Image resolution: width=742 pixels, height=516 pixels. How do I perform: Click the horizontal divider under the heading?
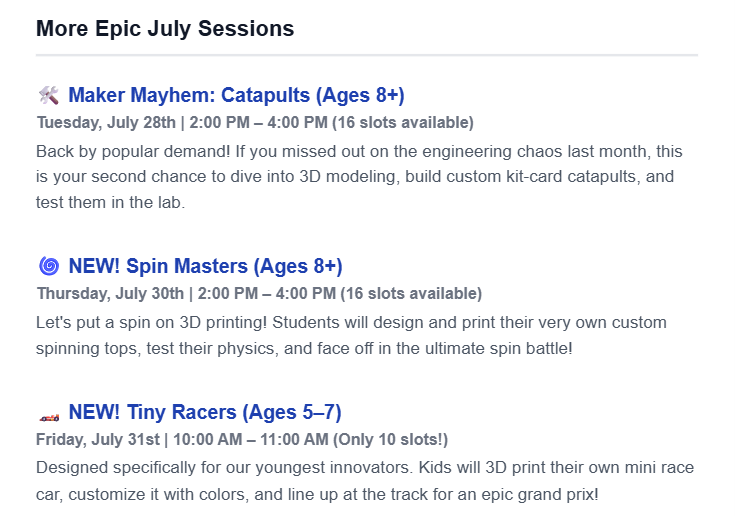click(367, 55)
